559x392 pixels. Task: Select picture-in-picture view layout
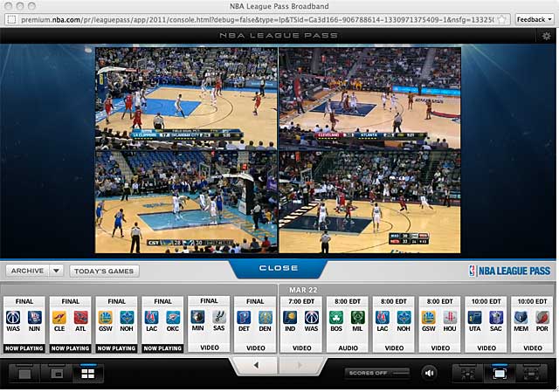click(56, 374)
